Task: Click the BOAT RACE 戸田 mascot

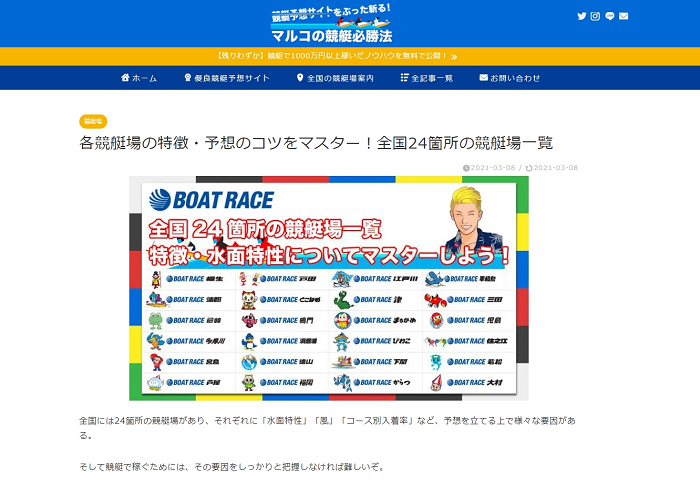Action: click(x=249, y=279)
